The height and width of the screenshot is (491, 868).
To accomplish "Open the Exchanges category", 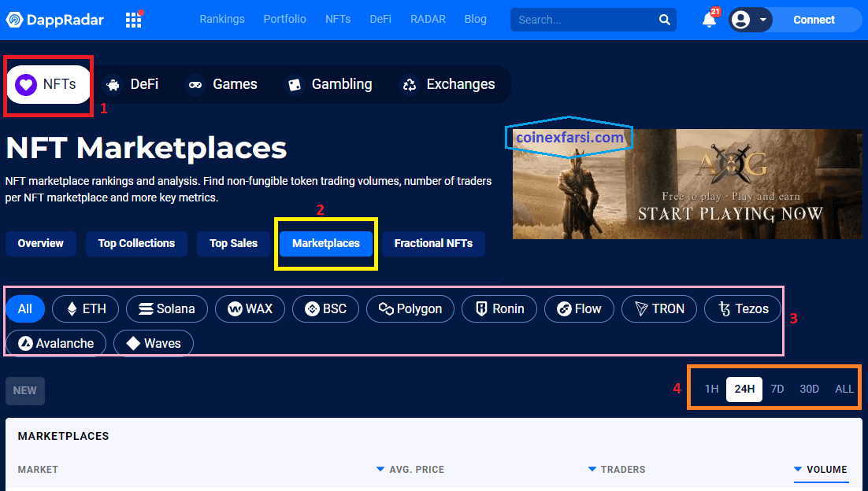I will (448, 84).
